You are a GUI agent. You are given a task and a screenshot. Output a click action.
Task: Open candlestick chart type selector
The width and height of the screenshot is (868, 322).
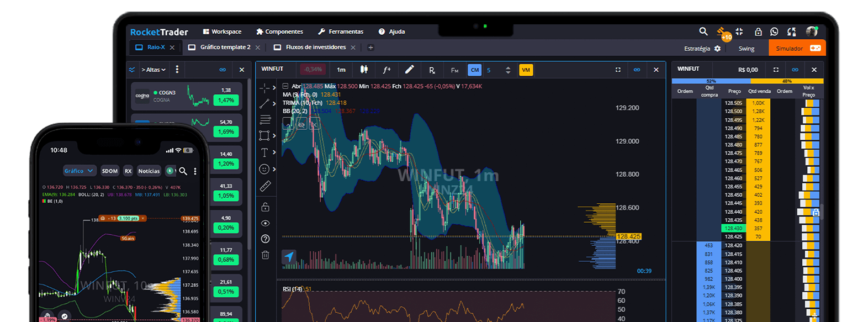tap(364, 70)
